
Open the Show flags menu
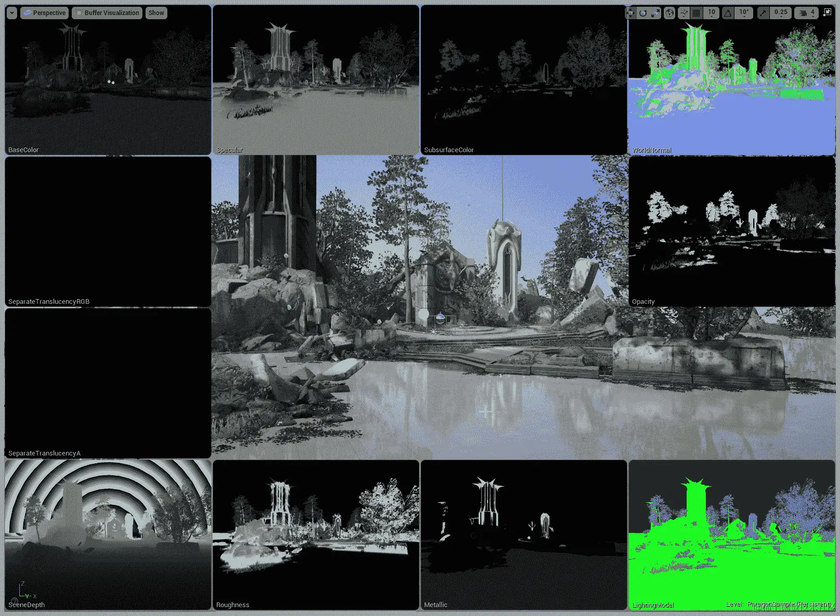pos(156,13)
